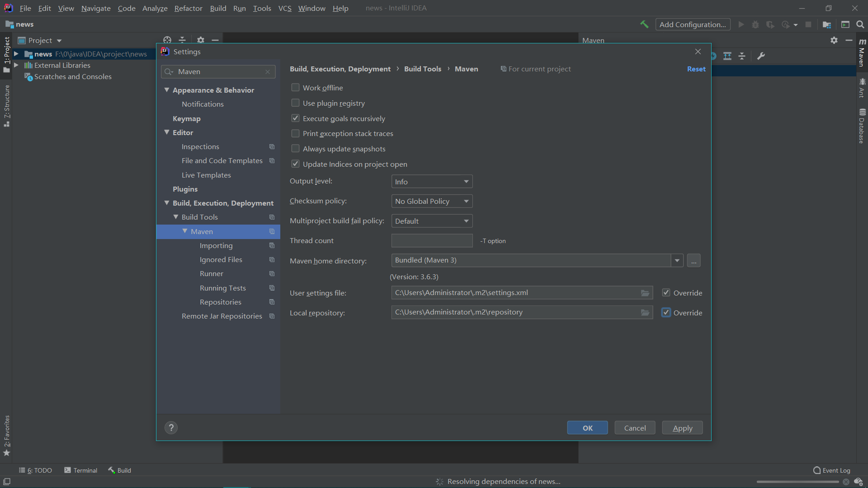Click the Run play icon in toolbar
The width and height of the screenshot is (868, 488).
(x=741, y=24)
